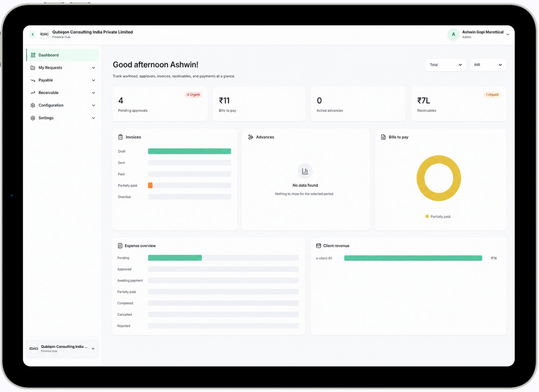
Task: Click the Awaiting payment expense label
Action: [x=130, y=281]
